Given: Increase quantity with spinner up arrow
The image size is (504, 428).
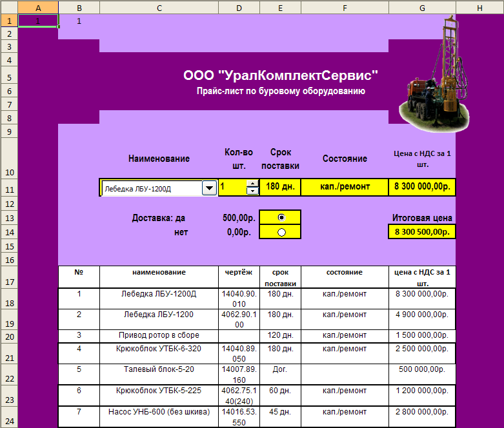Looking at the screenshot, I should coord(252,184).
